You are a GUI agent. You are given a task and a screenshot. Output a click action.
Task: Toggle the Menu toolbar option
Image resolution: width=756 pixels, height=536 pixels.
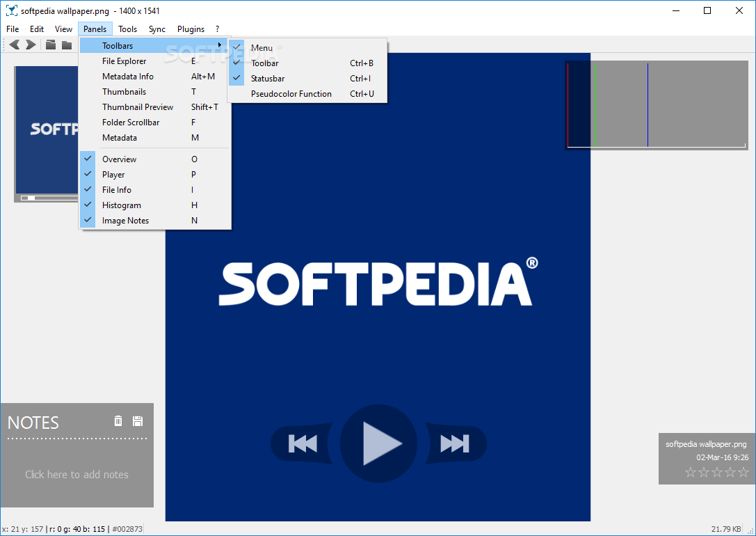[x=307, y=48]
